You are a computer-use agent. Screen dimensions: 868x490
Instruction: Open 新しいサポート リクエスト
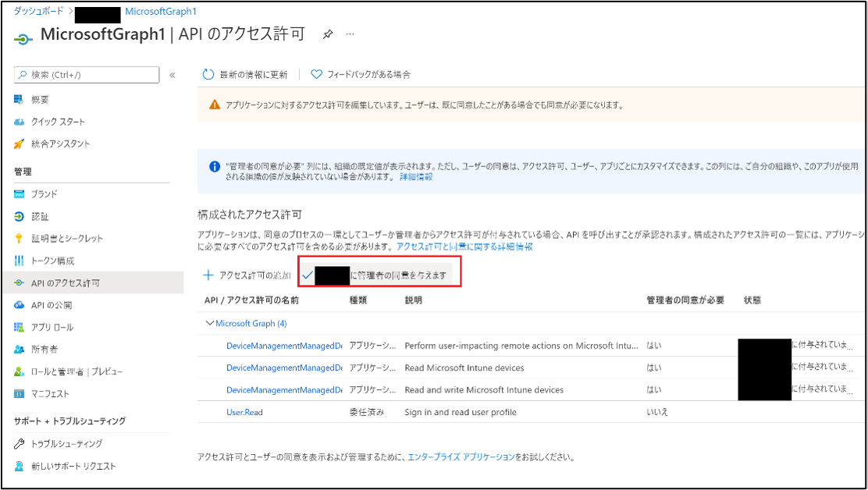(x=73, y=467)
